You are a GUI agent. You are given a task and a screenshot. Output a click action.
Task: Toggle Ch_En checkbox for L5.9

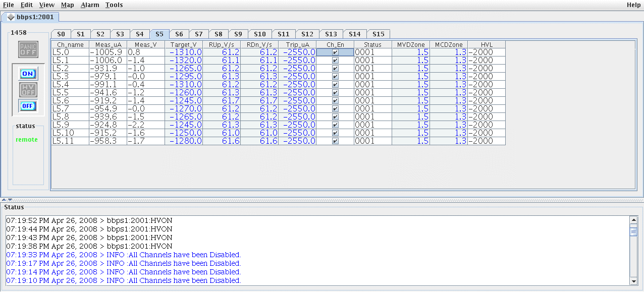coord(335,125)
